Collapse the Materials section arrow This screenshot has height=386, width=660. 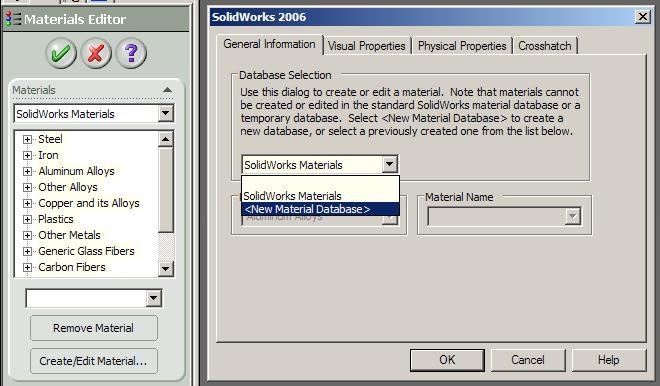coord(167,90)
